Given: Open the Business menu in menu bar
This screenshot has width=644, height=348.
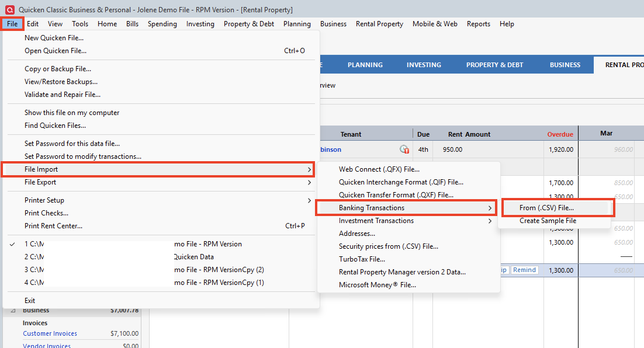Looking at the screenshot, I should coord(333,24).
